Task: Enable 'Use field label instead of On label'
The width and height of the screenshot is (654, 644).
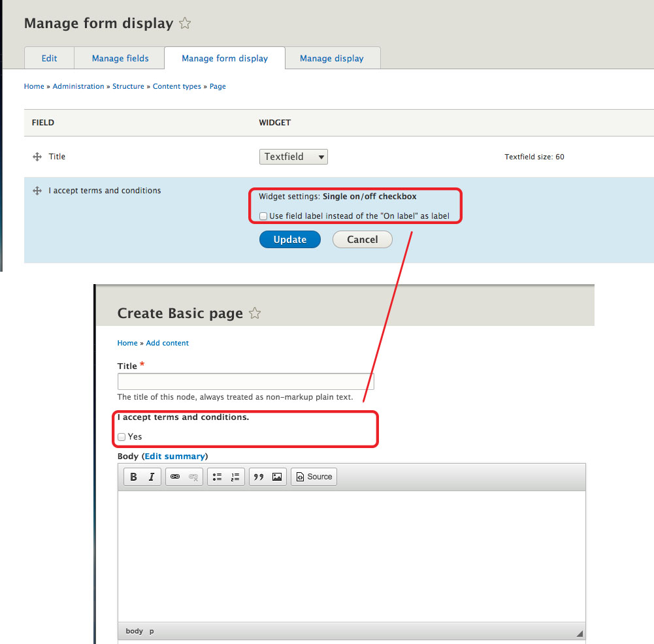Action: coord(263,216)
